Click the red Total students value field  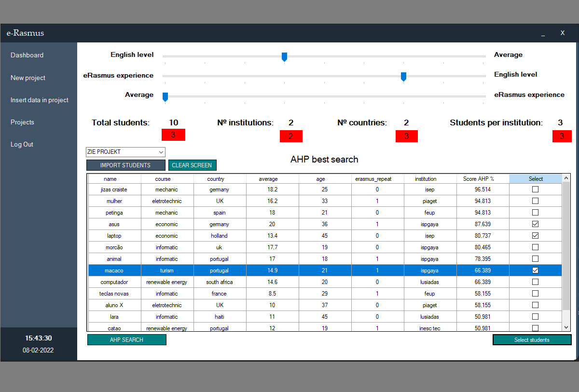click(x=173, y=135)
